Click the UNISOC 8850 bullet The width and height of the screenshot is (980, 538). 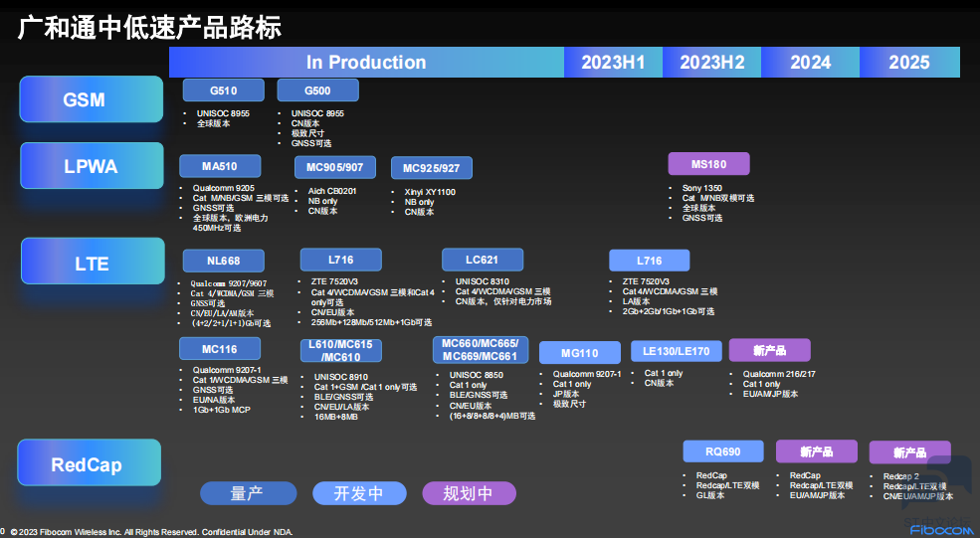pos(477,375)
